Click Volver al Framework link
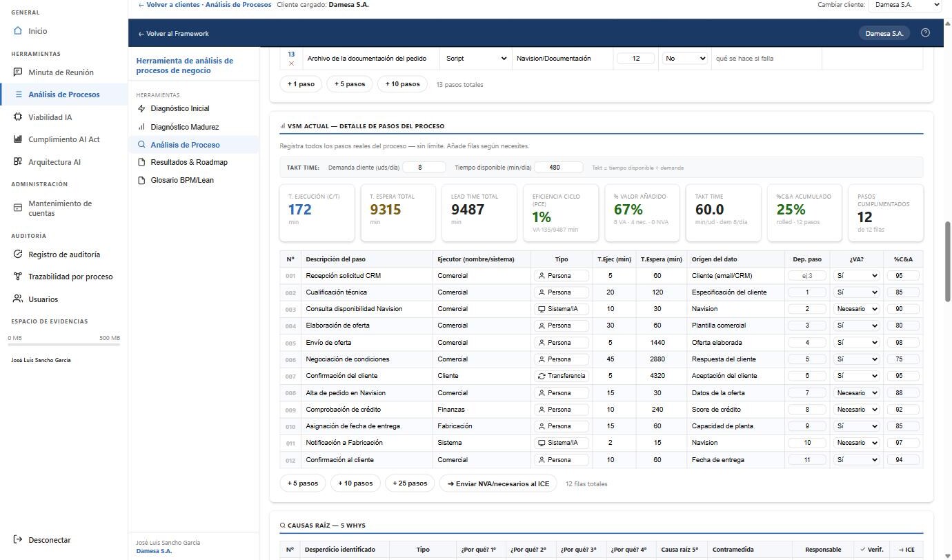This screenshot has width=952, height=560. click(x=173, y=34)
